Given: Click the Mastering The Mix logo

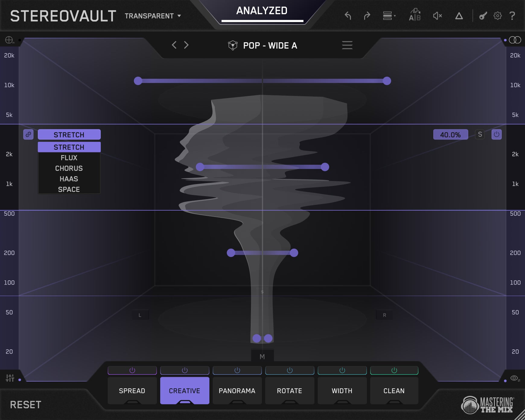Looking at the screenshot, I should point(488,405).
